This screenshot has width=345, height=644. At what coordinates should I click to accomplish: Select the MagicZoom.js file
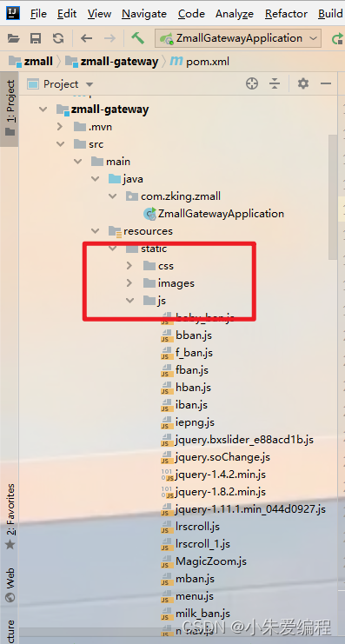coord(203,561)
